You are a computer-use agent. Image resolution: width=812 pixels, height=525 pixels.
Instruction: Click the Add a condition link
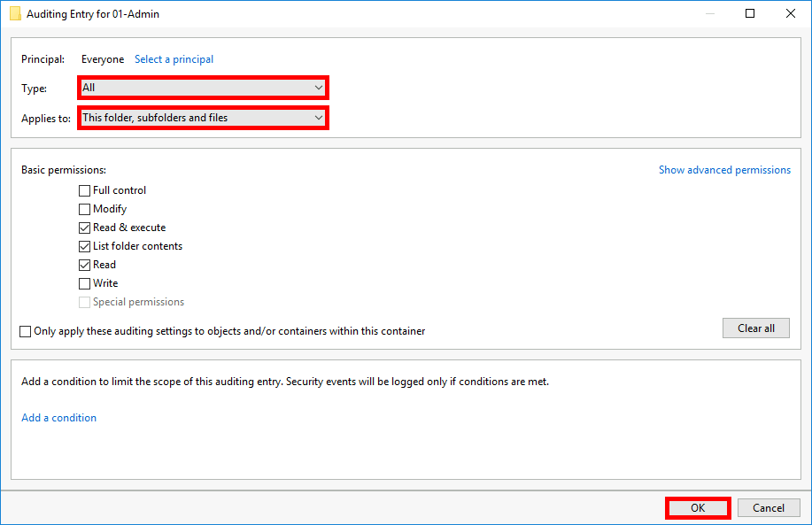[58, 417]
